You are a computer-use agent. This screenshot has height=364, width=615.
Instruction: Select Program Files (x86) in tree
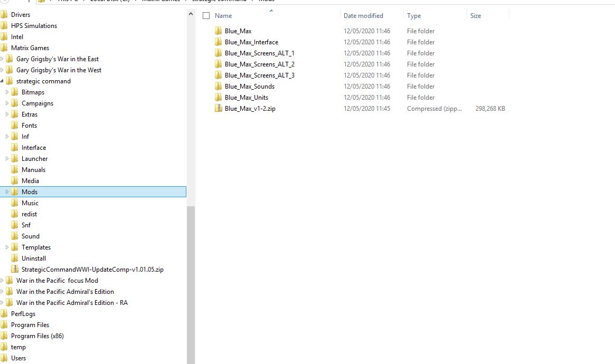[37, 336]
